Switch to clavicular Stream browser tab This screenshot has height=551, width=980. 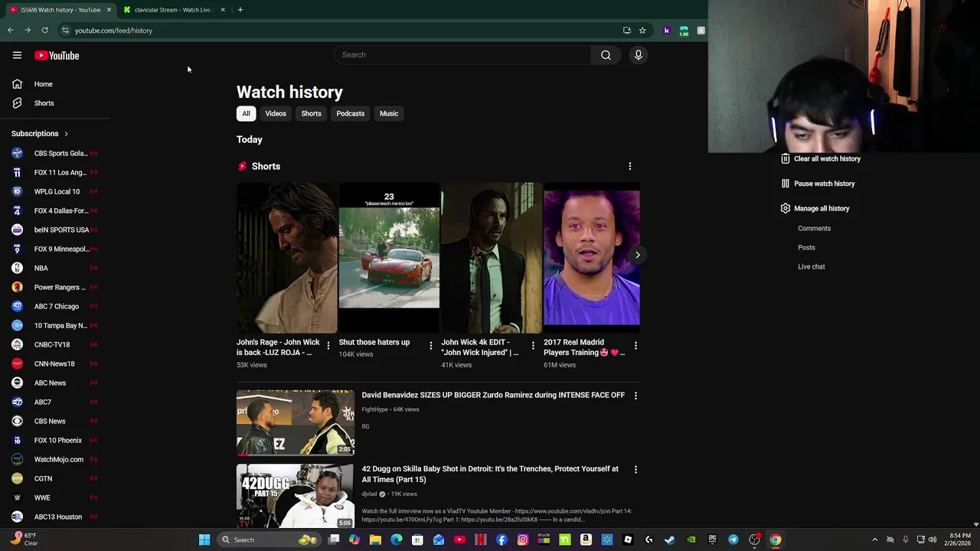173,10
